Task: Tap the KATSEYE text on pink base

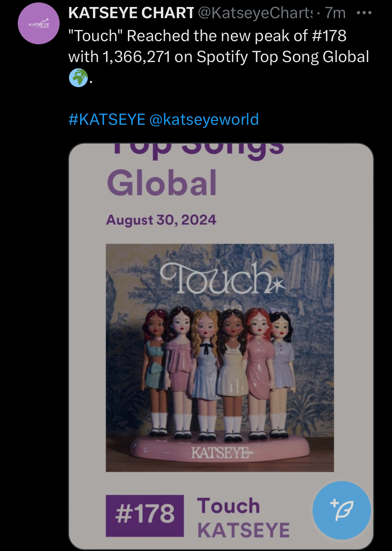Action: click(x=221, y=453)
